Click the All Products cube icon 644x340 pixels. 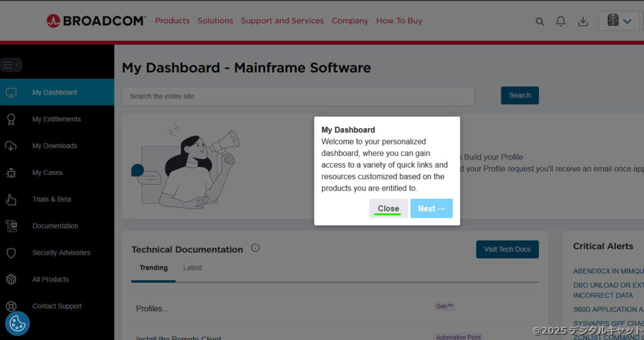11,280
